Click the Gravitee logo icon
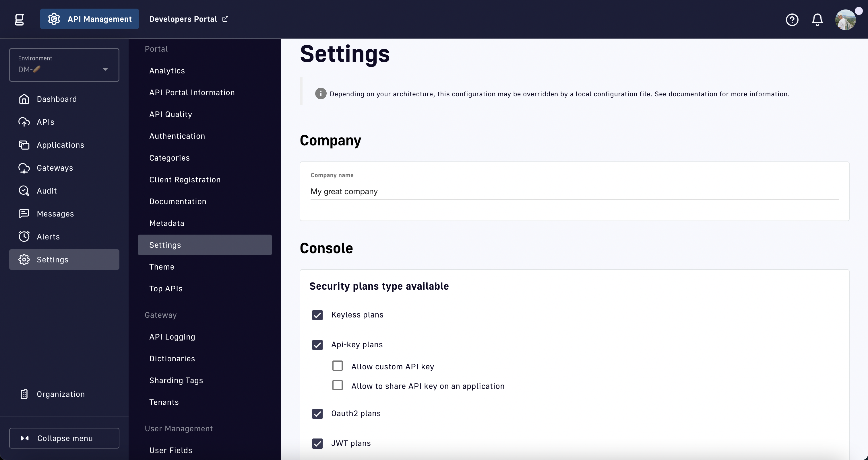 coord(20,19)
